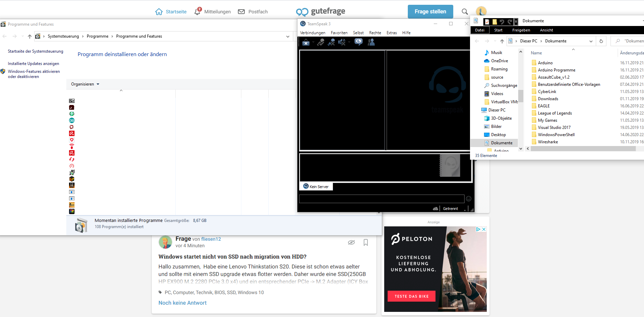Viewport: 644px width, 317px height.
Task: Click Startseite der Systemsteuerung link
Action: (x=36, y=51)
